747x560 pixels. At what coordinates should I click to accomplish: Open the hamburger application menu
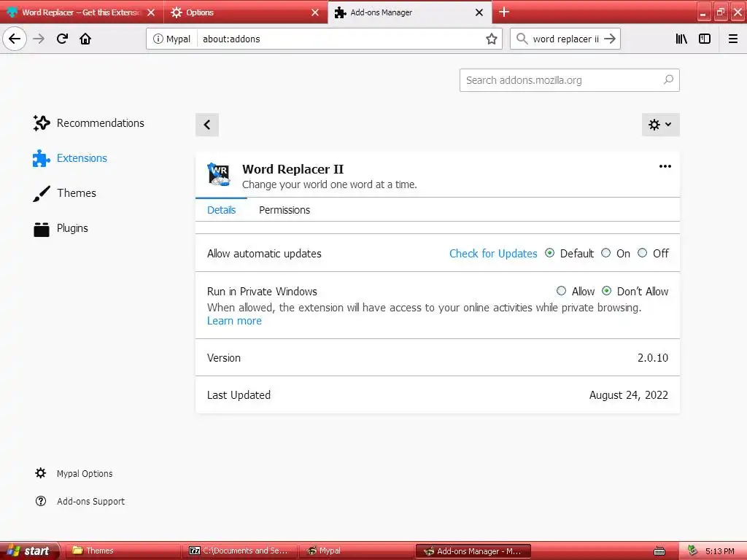(733, 39)
